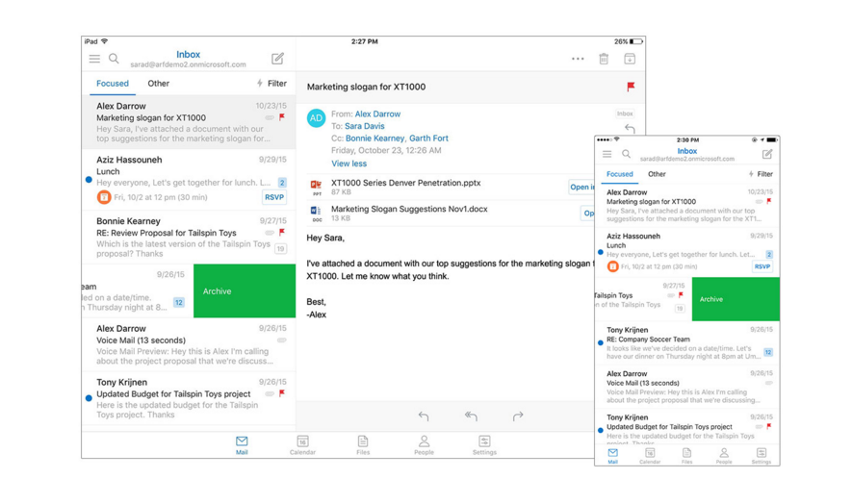Click RSVP on iPhone Lunch invitation

coord(762,266)
